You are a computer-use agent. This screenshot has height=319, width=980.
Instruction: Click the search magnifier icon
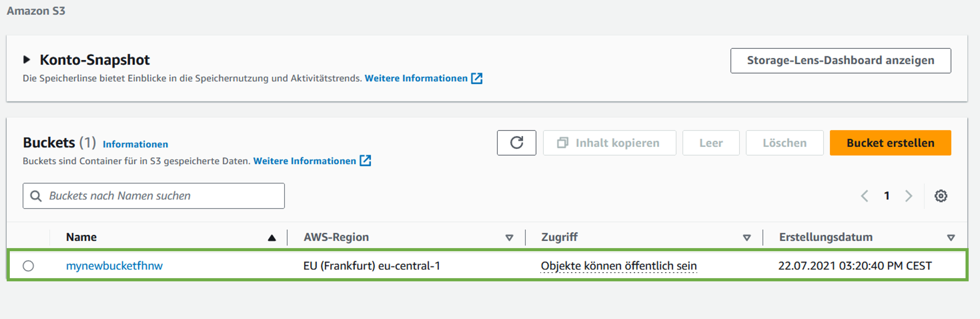pos(36,196)
